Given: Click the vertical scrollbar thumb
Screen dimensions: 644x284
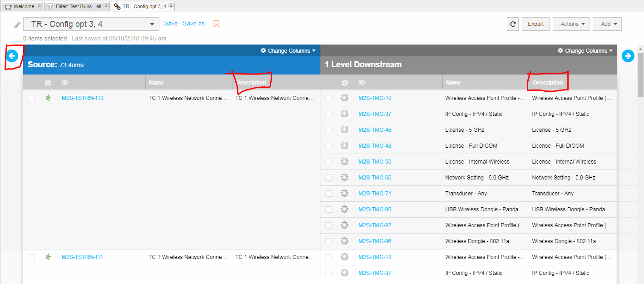Looking at the screenshot, I should click(x=640, y=74).
